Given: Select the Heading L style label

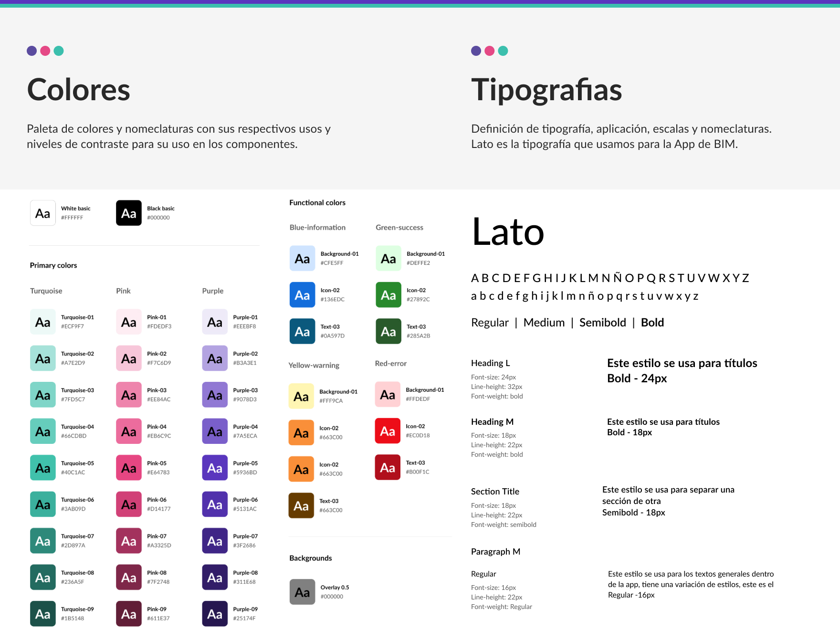Looking at the screenshot, I should tap(491, 363).
